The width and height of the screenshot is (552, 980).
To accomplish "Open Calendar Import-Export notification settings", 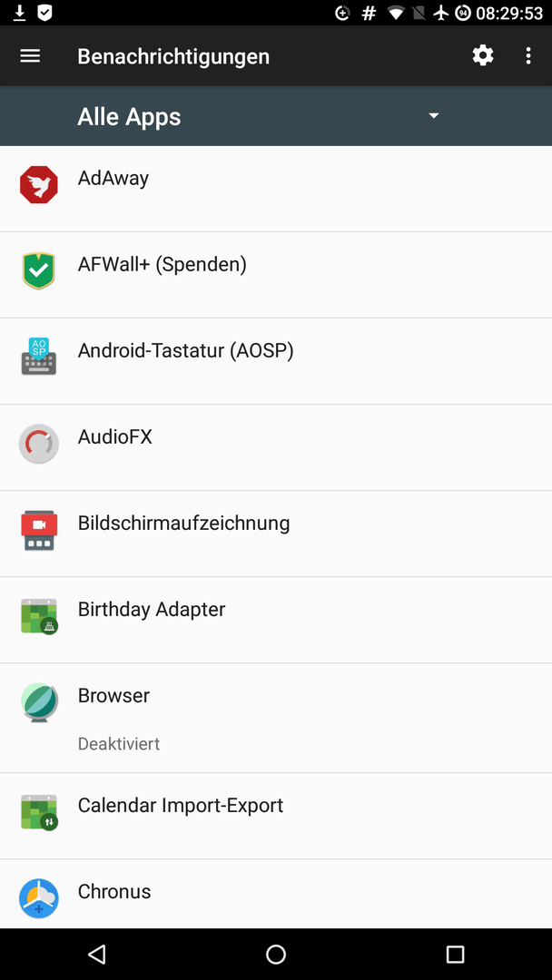I will [x=276, y=817].
